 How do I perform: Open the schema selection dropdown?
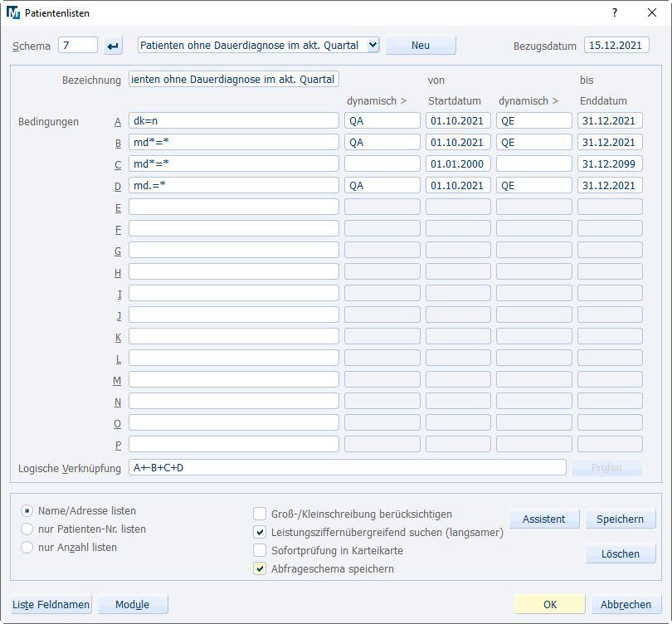coord(373,45)
